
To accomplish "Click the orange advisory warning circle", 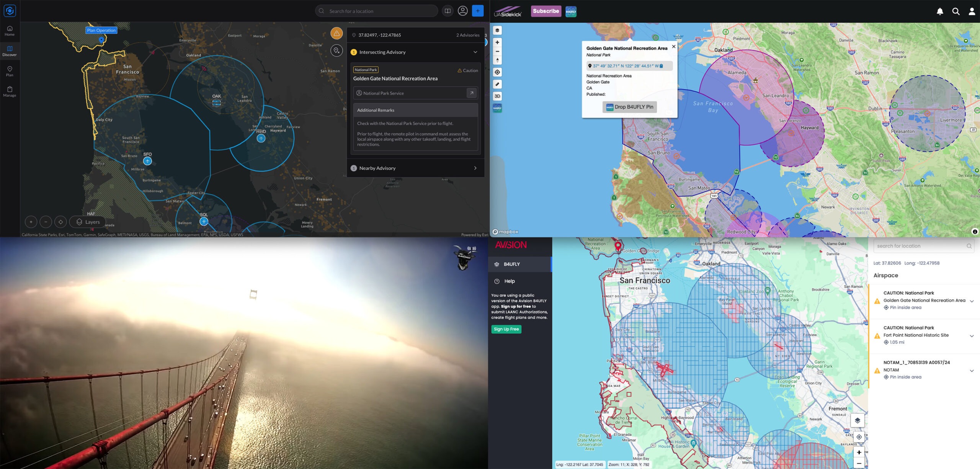I will 336,33.
